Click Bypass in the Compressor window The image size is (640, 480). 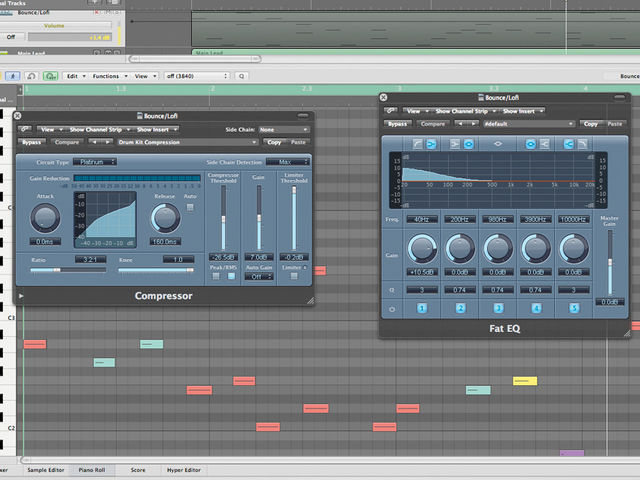coord(32,142)
